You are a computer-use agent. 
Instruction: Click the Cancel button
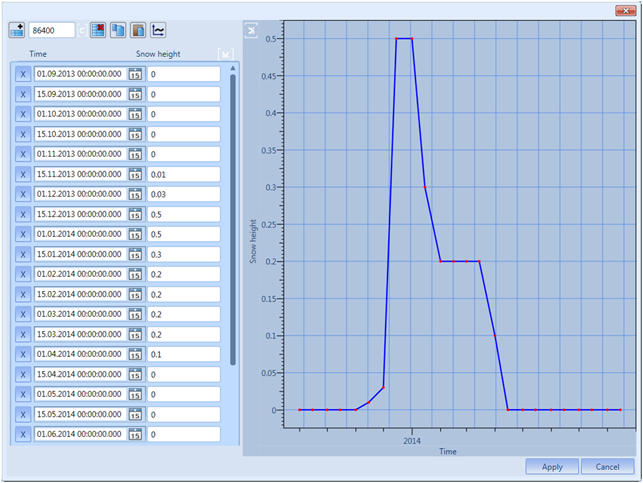607,467
